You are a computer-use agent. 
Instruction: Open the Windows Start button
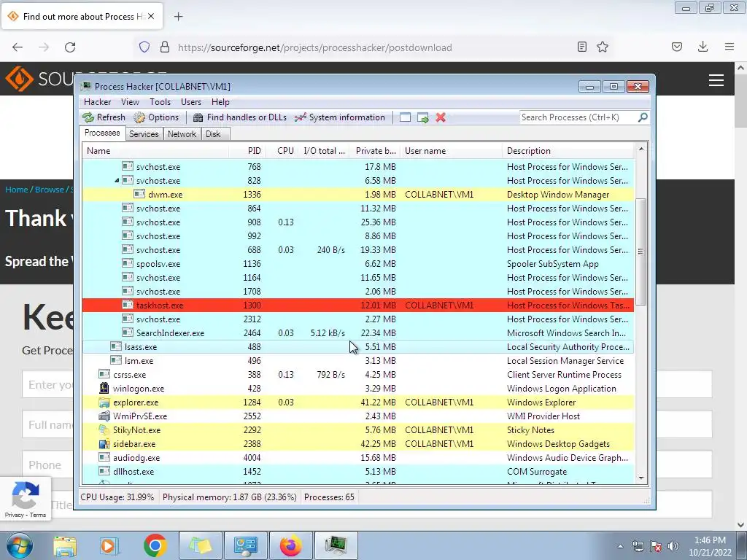pos(20,545)
